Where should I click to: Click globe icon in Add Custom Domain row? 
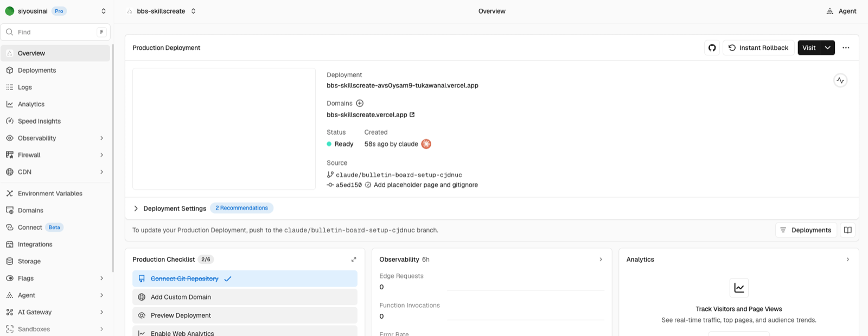142,297
